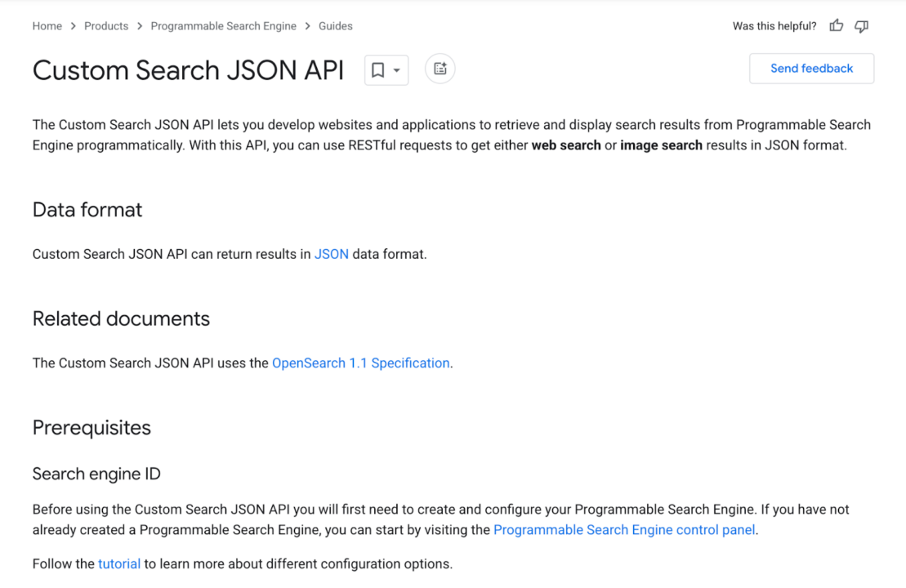The width and height of the screenshot is (906, 588).
Task: Click the chevron between Home and Products
Action: coord(74,26)
